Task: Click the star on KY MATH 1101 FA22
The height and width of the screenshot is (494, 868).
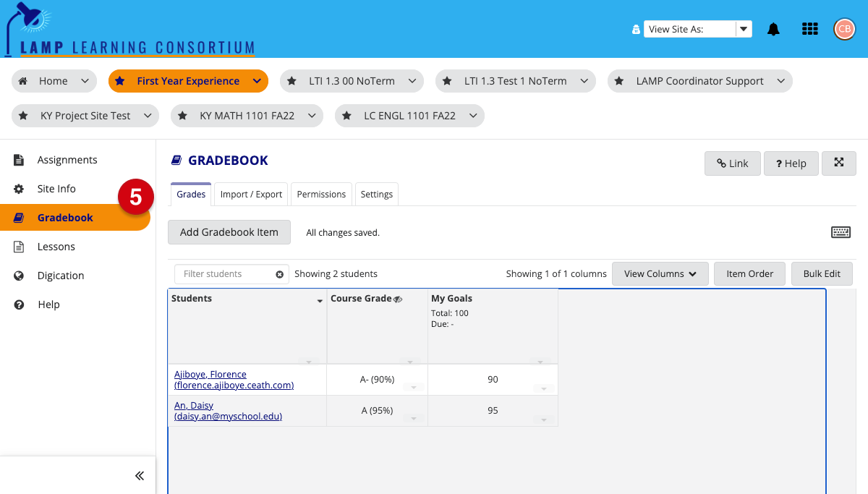Action: (182, 116)
